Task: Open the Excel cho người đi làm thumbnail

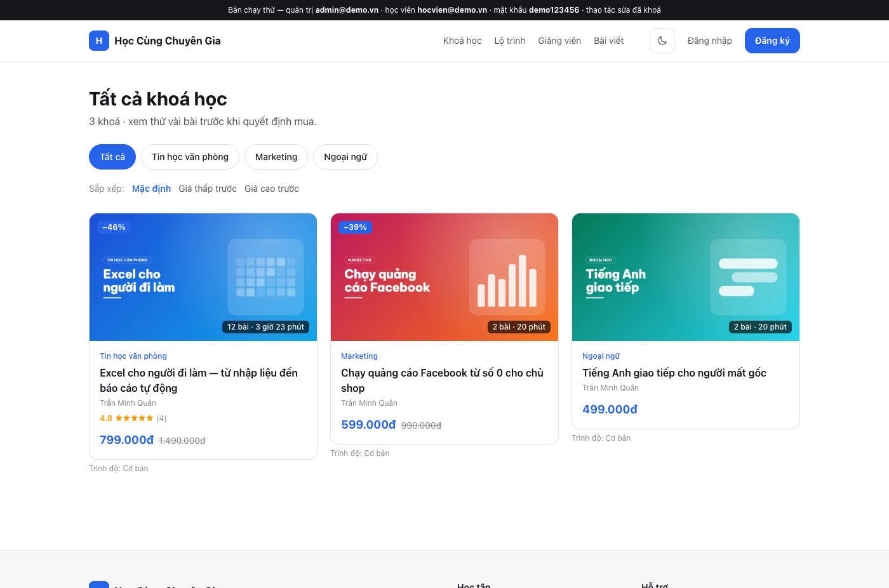Action: point(203,277)
